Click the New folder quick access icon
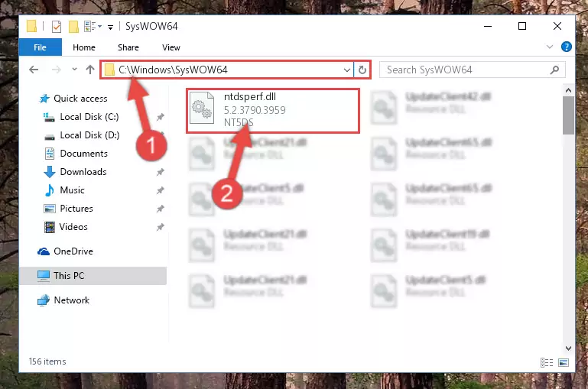This screenshot has height=389, width=588. (x=73, y=27)
